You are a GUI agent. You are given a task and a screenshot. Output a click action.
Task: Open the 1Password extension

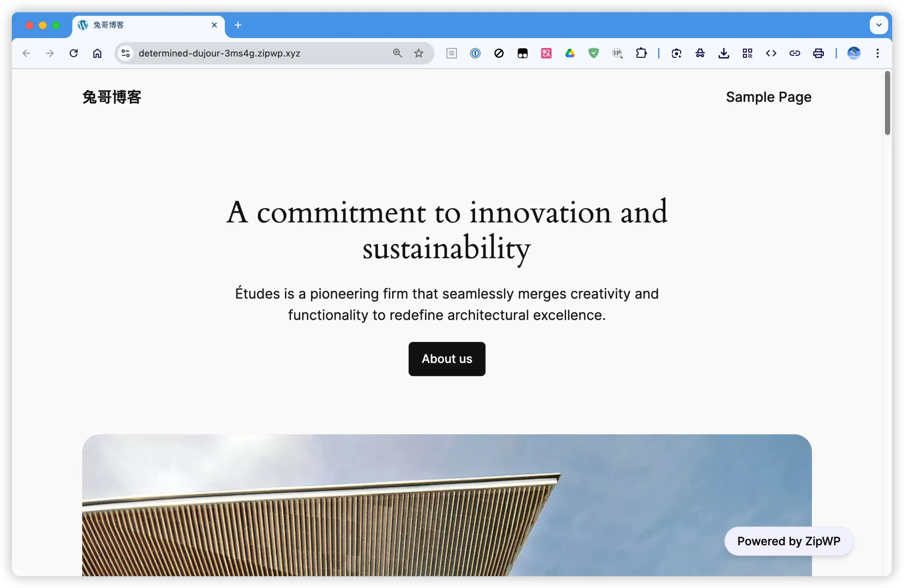(475, 53)
